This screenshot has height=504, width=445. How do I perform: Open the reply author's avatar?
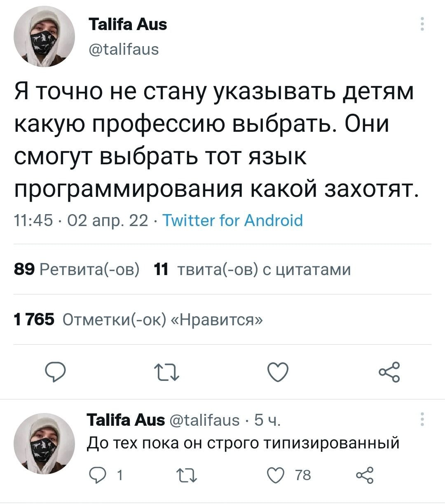pyautogui.click(x=44, y=443)
